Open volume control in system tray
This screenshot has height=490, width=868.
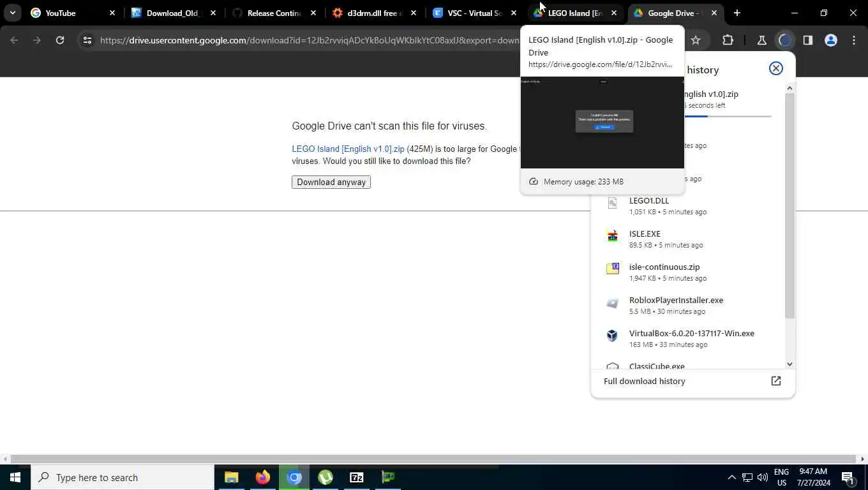tap(763, 477)
